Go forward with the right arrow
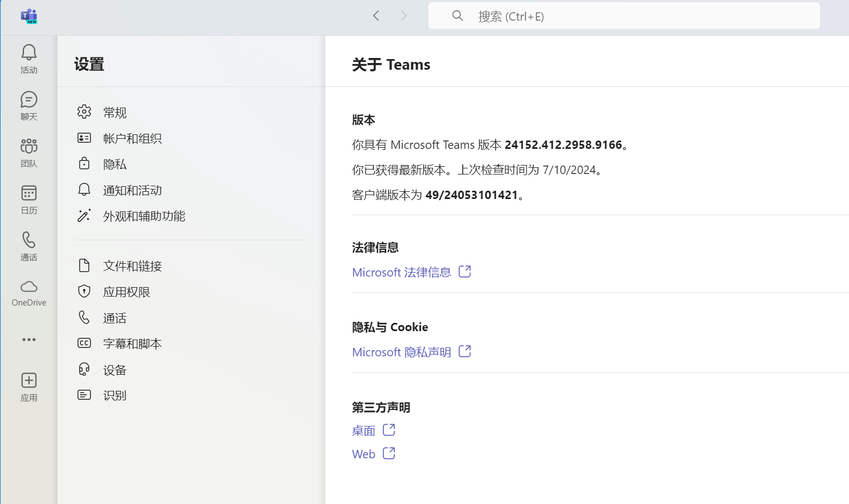Screen dimensions: 849x504 [404, 16]
